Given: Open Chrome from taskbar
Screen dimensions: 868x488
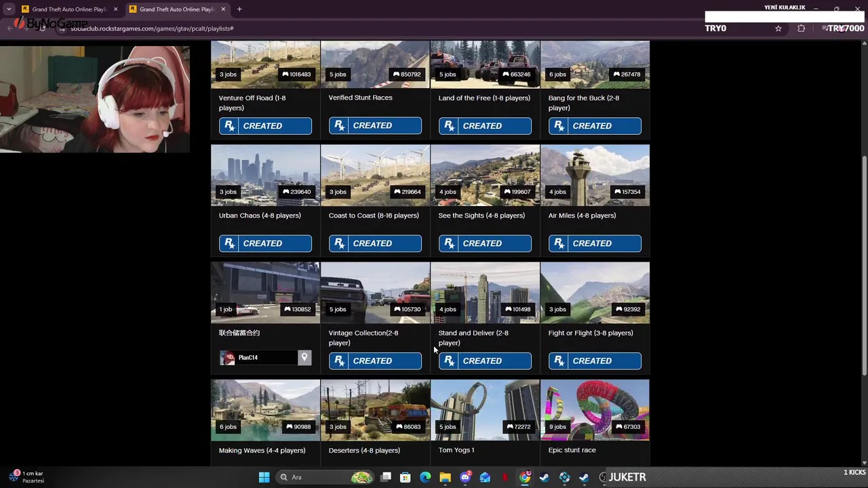Looking at the screenshot, I should (x=525, y=477).
